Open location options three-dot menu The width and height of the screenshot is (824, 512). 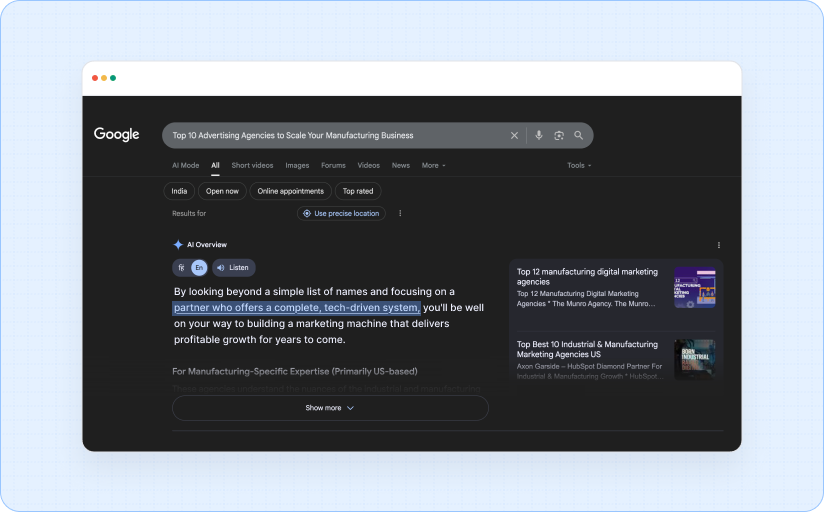coord(400,213)
